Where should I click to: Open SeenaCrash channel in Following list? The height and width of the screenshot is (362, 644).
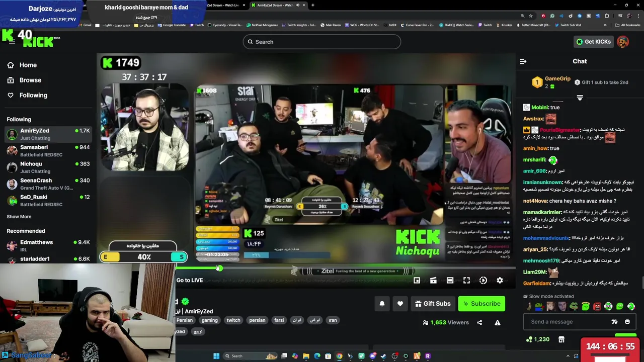(x=48, y=184)
